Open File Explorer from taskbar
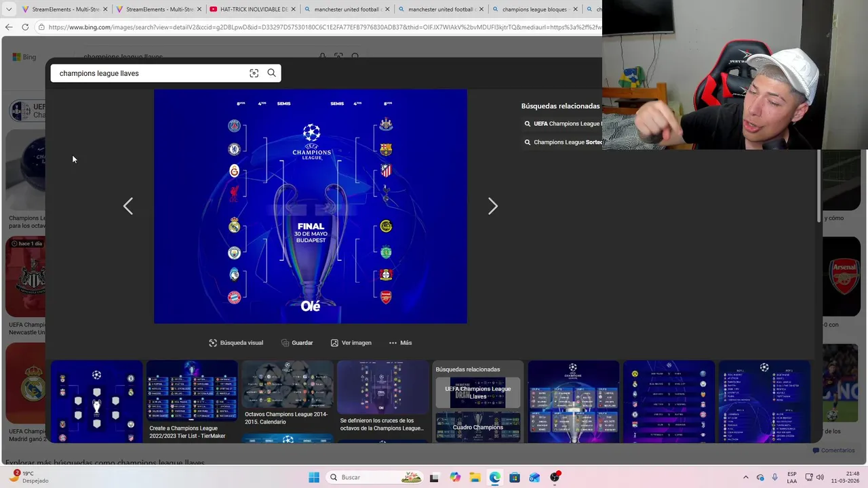Image resolution: width=868 pixels, height=488 pixels. coord(475,477)
